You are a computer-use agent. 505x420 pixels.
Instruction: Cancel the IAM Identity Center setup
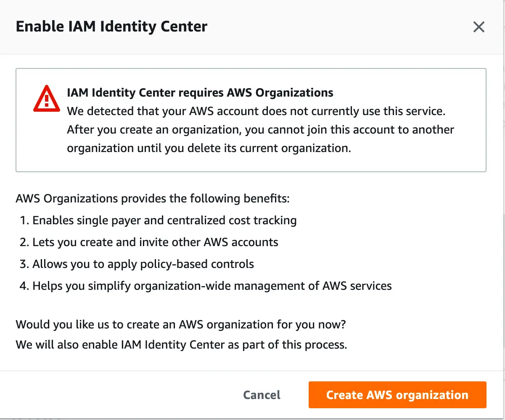(262, 395)
